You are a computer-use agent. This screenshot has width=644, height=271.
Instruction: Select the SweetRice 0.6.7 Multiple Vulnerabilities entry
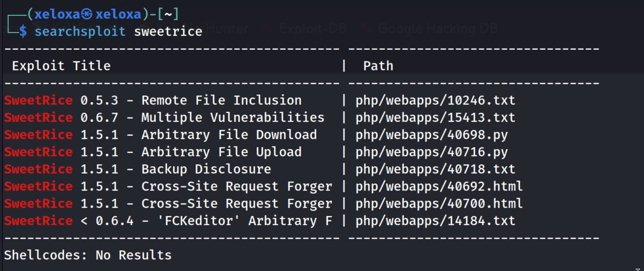point(164,118)
